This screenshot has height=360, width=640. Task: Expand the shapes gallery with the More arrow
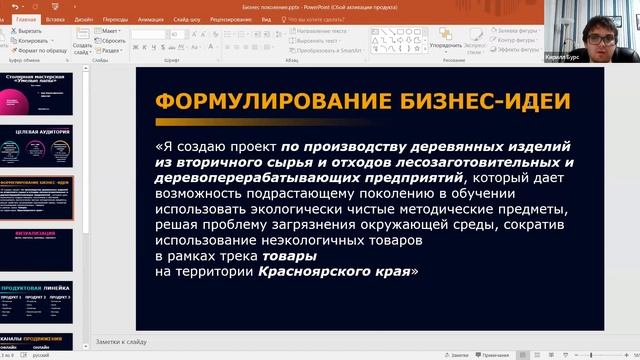pos(425,49)
